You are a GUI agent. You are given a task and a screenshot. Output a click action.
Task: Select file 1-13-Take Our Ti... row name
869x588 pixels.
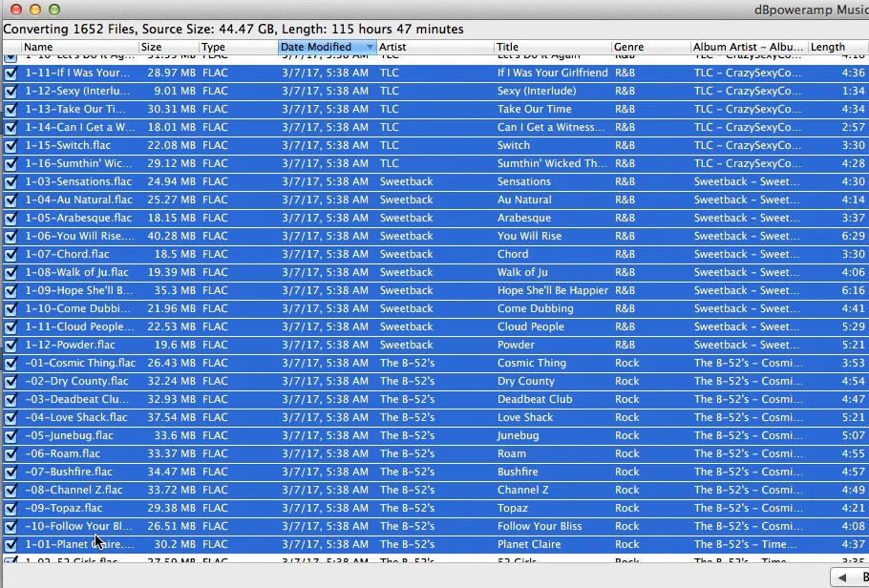pyautogui.click(x=75, y=109)
